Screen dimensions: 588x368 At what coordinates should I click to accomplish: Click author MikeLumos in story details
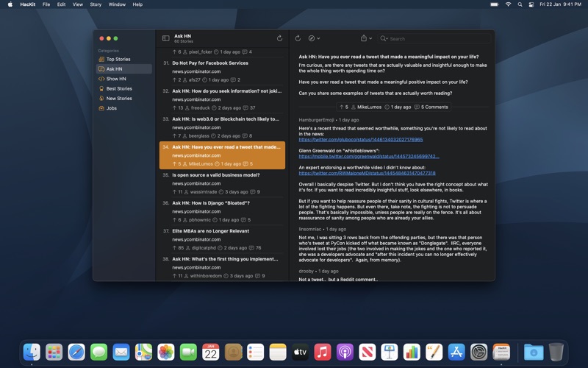[x=366, y=107]
